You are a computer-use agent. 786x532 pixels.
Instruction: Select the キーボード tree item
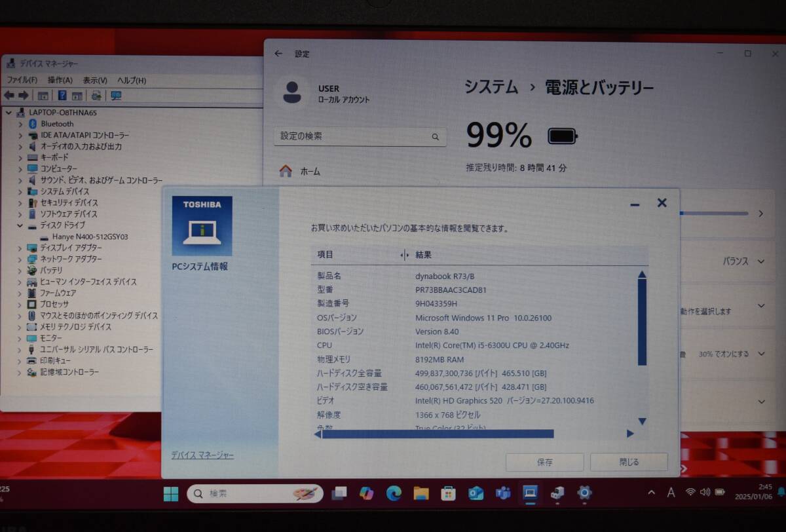pyautogui.click(x=54, y=157)
